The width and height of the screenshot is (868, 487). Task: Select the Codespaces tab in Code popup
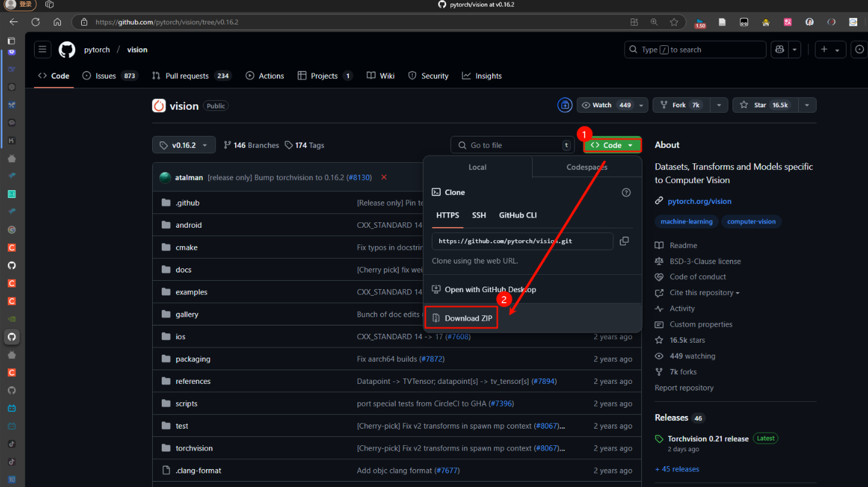pos(587,167)
